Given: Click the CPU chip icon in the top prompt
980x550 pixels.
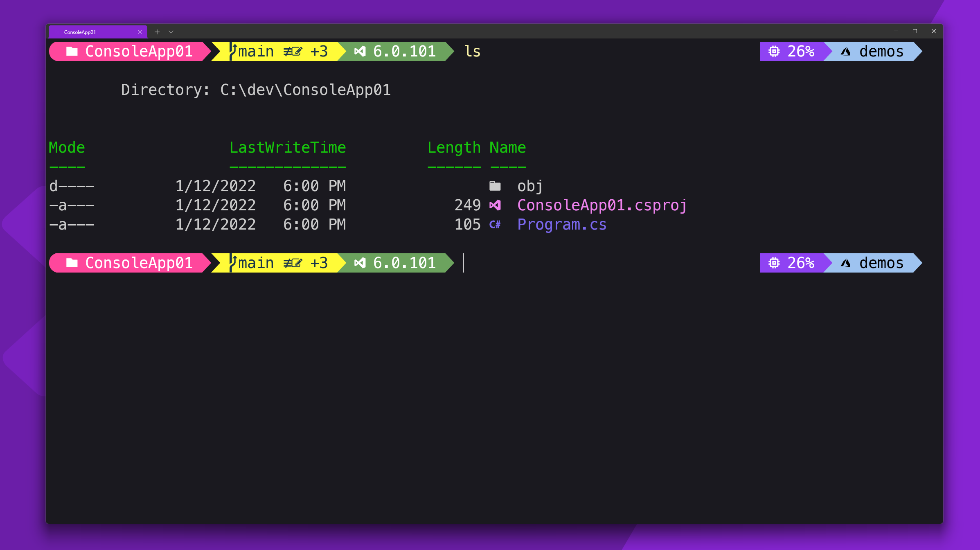Looking at the screenshot, I should point(774,52).
